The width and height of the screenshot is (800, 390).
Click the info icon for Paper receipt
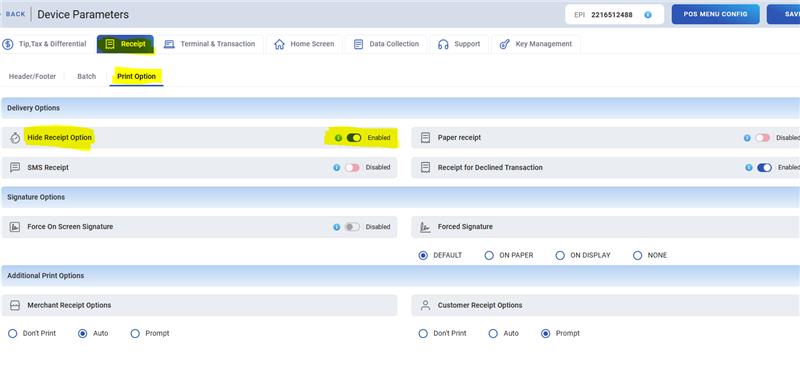pos(747,138)
